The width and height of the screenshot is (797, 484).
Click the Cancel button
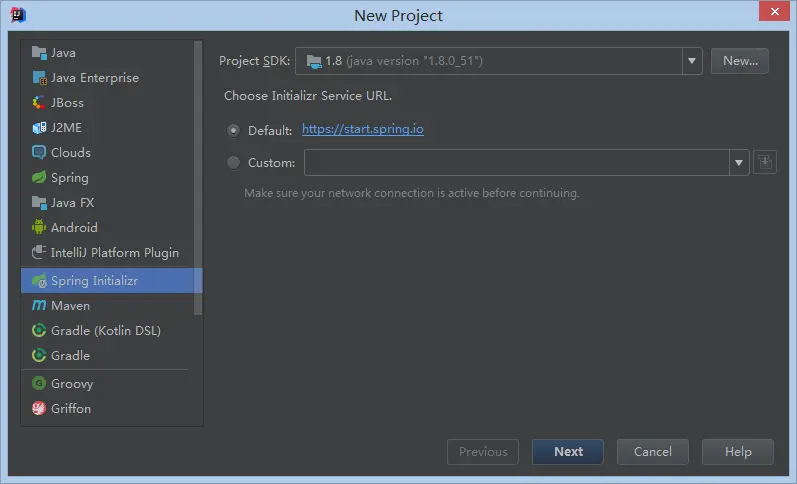(653, 451)
